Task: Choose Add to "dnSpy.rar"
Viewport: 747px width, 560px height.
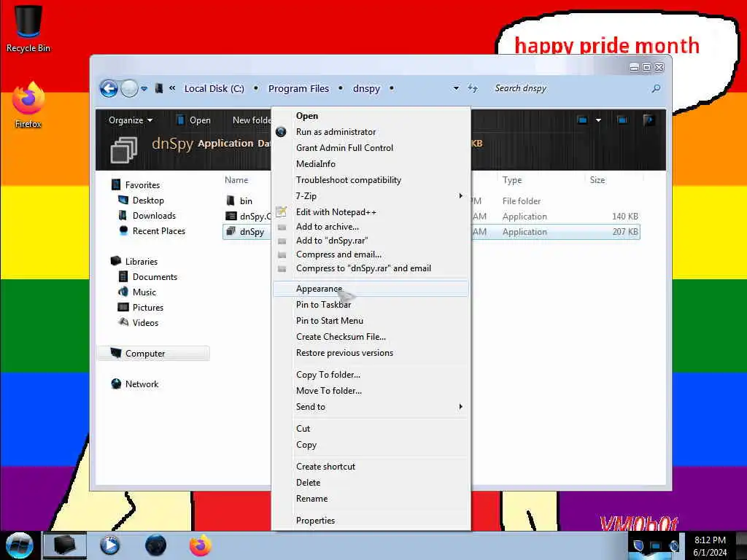Action: 371,241
